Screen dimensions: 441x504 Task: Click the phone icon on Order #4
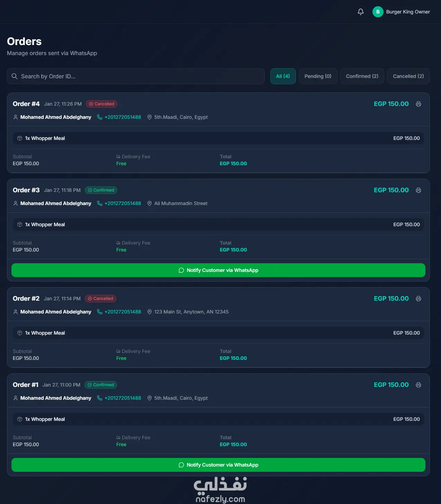[100, 117]
